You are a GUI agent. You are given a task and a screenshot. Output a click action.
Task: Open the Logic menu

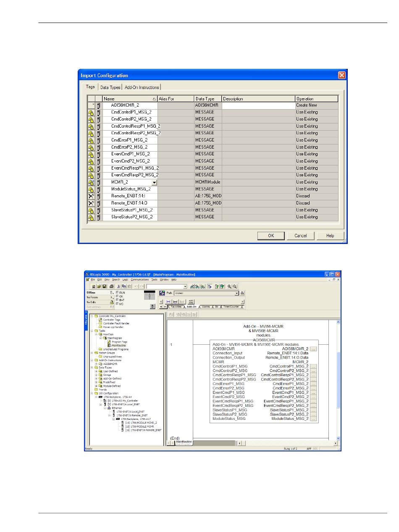click(125, 279)
